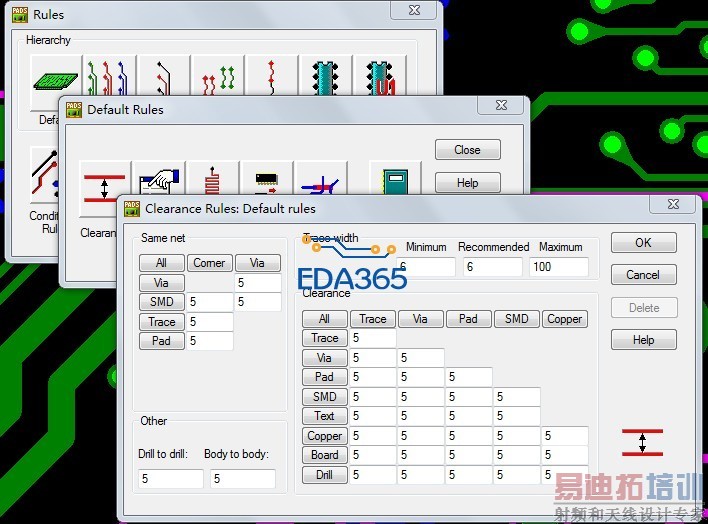This screenshot has height=524, width=708.
Task: Open Fanout rules icon in Default Rules
Action: pos(266,179)
